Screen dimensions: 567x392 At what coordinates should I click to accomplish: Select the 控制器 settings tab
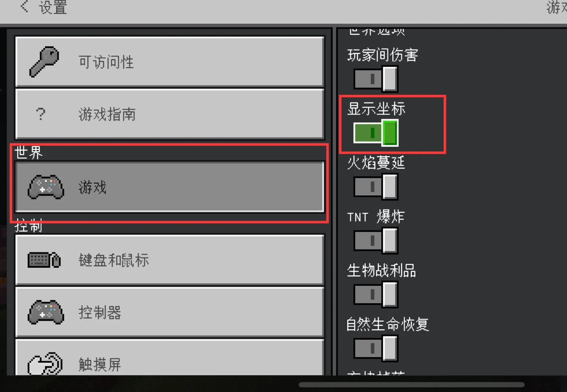pos(170,312)
